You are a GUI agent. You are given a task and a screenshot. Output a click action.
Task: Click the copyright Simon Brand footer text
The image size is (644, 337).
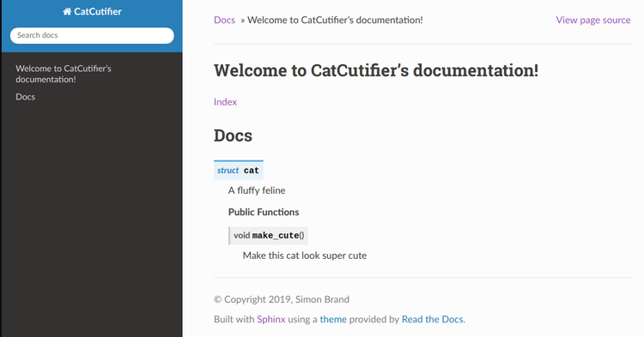point(282,299)
